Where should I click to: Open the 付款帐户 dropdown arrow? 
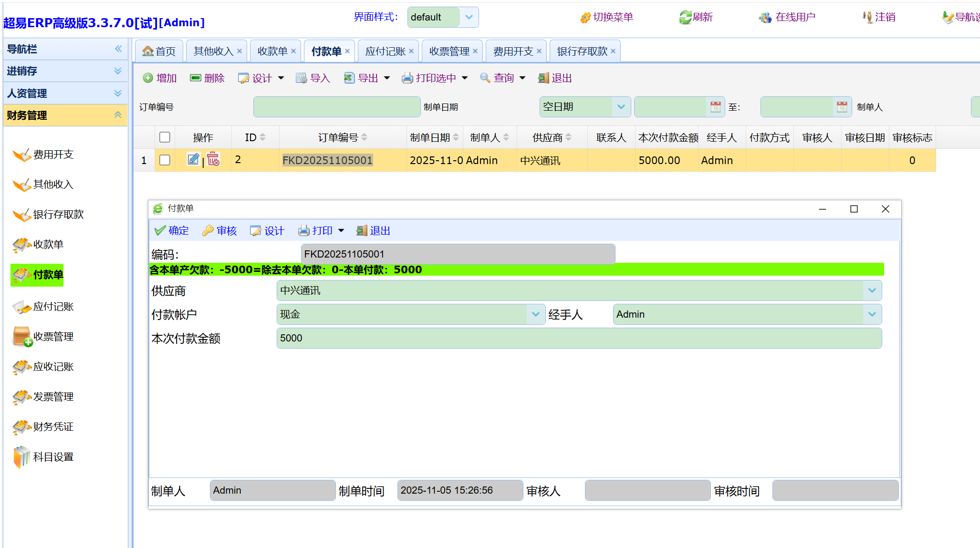click(535, 314)
